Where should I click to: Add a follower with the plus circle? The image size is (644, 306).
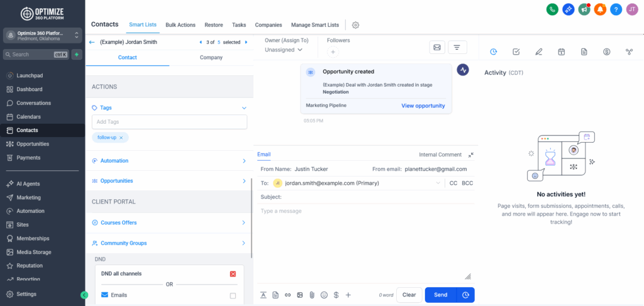(333, 52)
